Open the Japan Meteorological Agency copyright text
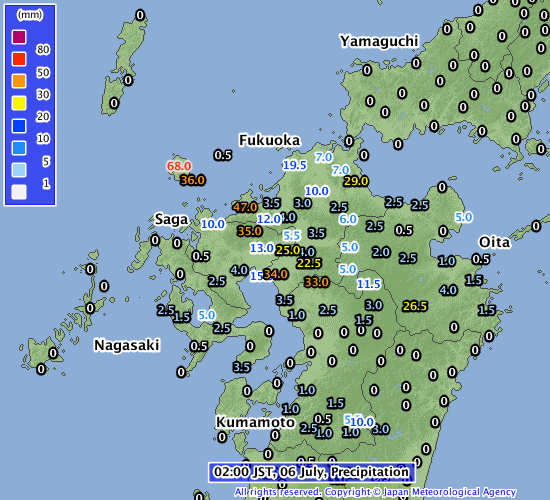Screen dimensions: 550x500 [375, 492]
